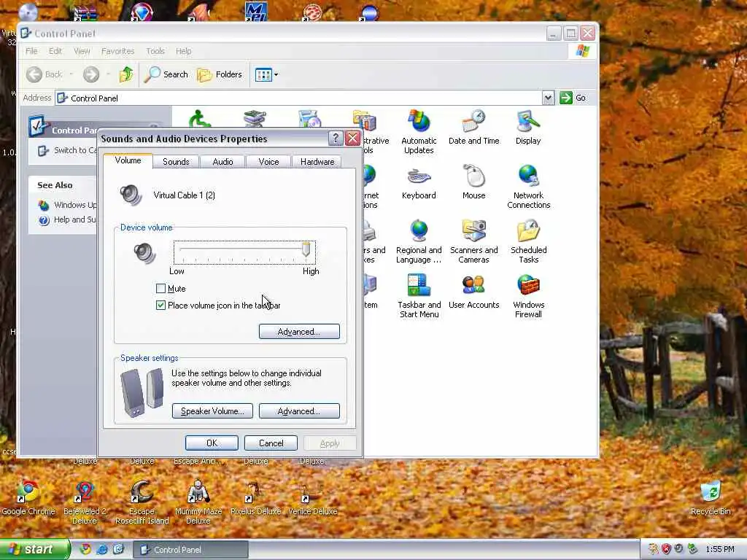Screen dimensions: 747x560
Task: Expand the Address bar dropdown arrow
Action: point(548,98)
